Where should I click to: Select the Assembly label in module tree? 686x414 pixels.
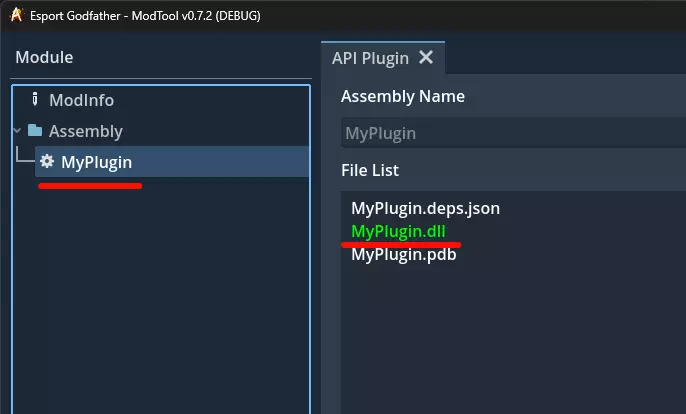tap(86, 131)
